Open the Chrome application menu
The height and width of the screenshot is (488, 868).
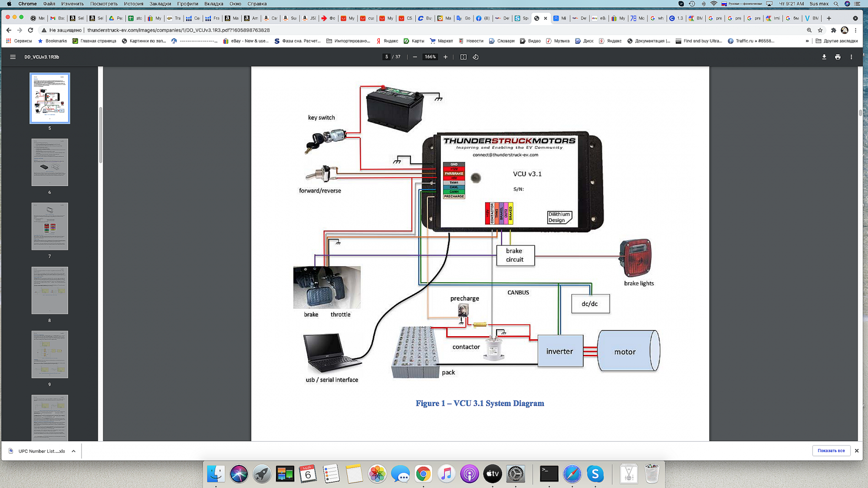[27, 4]
